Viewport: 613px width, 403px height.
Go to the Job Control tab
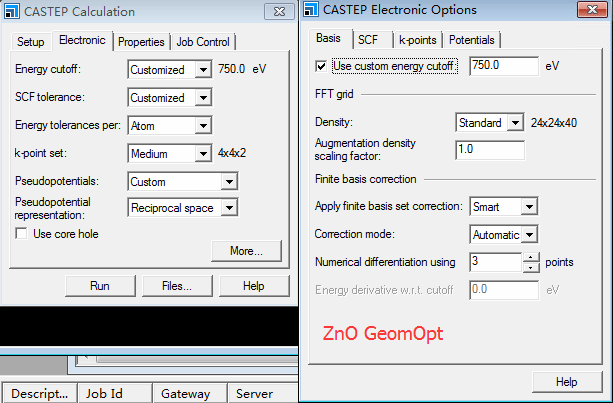point(203,42)
